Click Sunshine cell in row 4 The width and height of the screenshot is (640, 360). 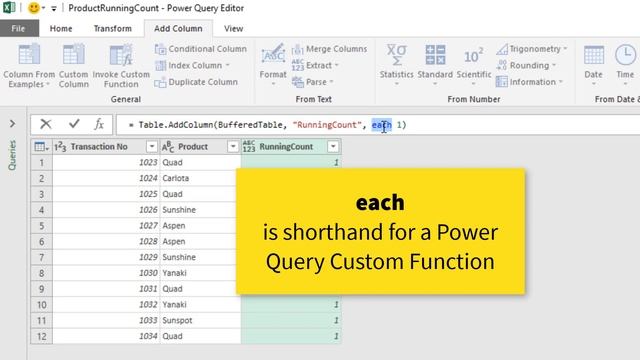(200, 210)
